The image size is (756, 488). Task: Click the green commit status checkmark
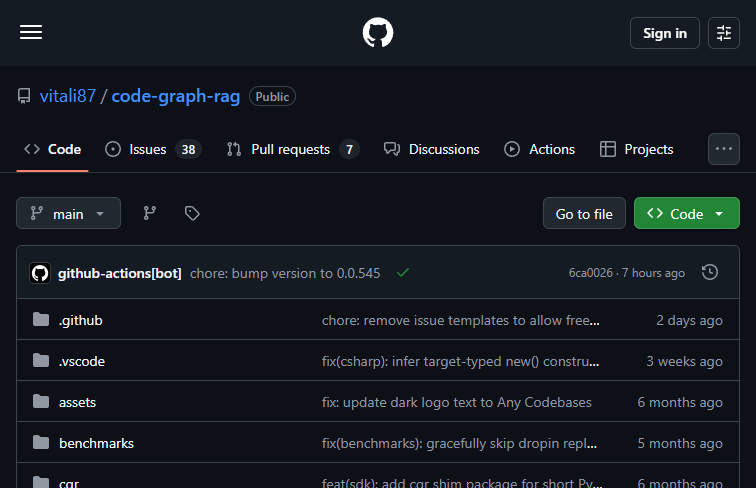click(x=403, y=273)
